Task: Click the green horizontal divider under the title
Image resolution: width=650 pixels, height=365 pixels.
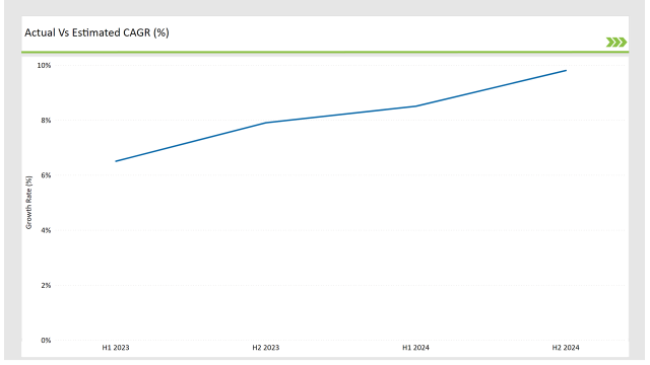Action: coord(325,52)
